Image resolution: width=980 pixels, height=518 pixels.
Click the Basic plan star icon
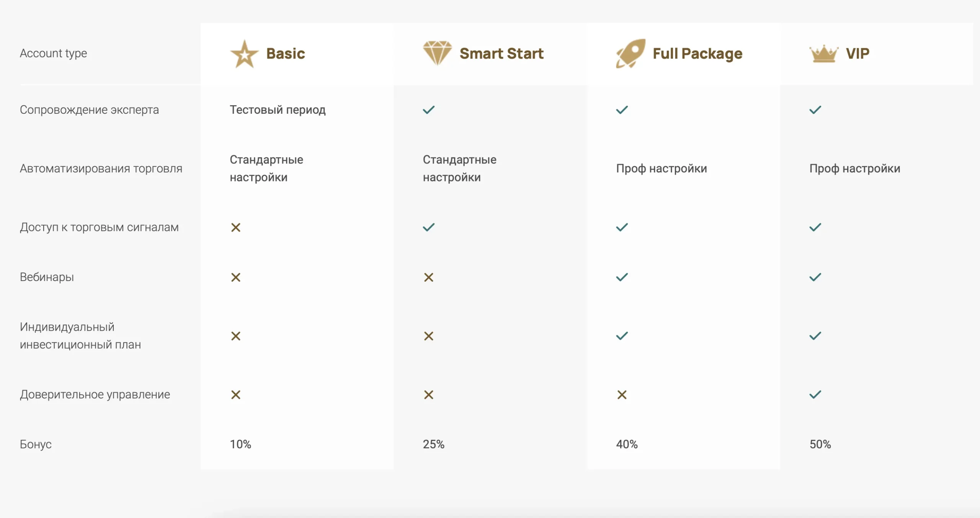point(244,54)
